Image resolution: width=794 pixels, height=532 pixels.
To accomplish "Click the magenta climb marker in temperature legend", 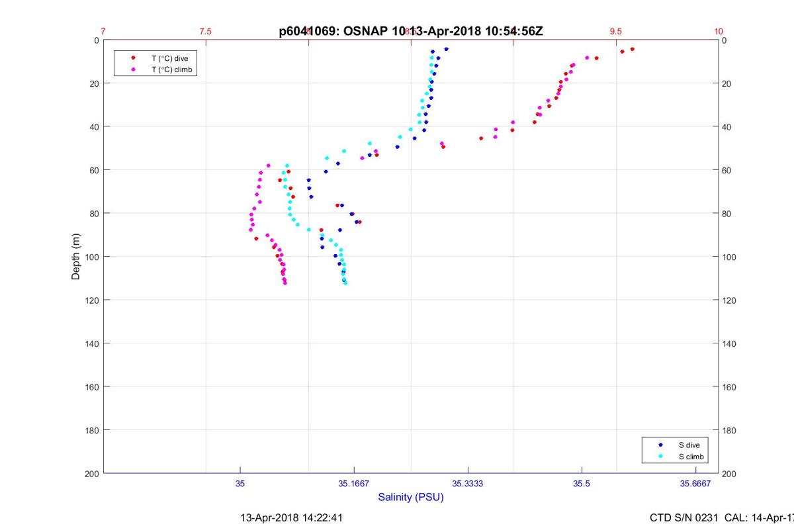I will point(134,69).
